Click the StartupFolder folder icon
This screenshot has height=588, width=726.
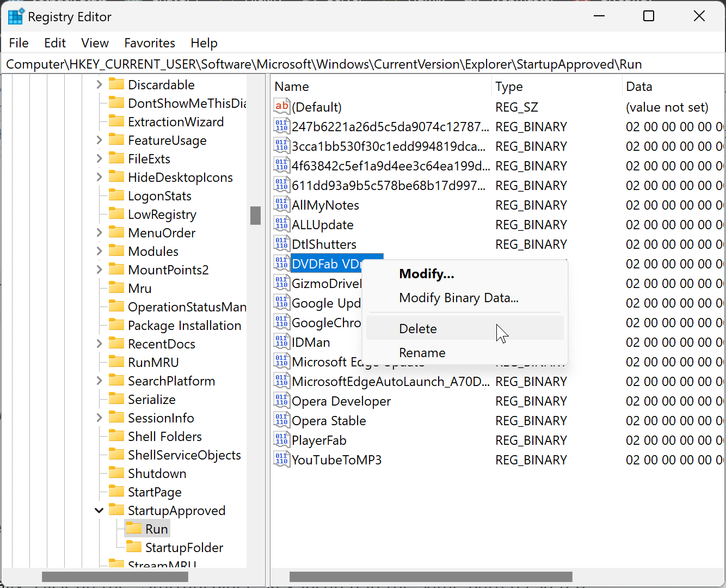(x=134, y=547)
